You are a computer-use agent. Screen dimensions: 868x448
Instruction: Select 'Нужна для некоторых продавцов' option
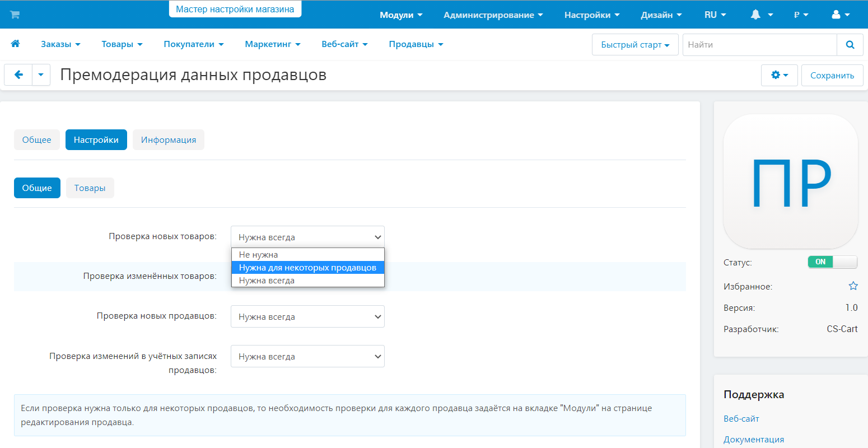[307, 268]
